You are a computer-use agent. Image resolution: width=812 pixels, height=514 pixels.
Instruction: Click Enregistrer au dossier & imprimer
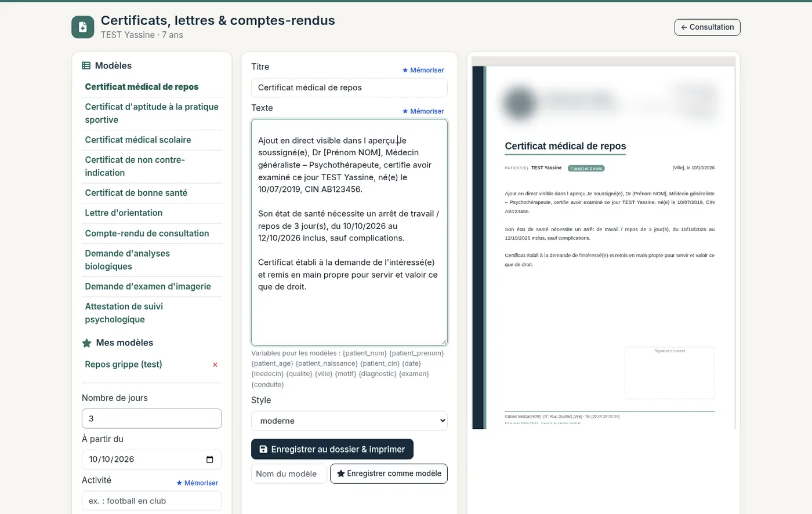point(332,449)
